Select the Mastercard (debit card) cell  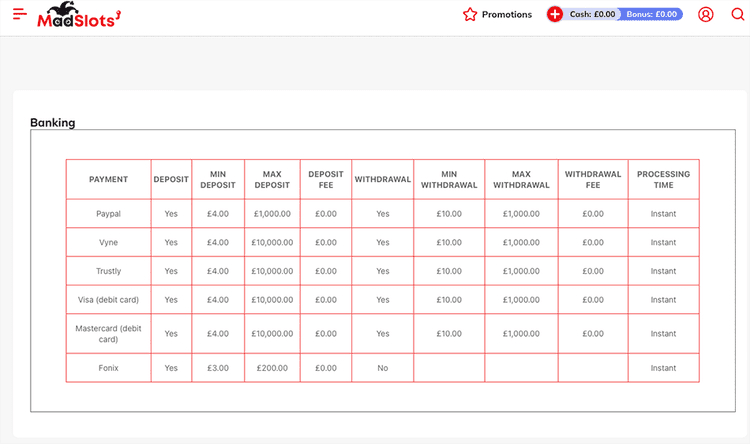(x=109, y=334)
